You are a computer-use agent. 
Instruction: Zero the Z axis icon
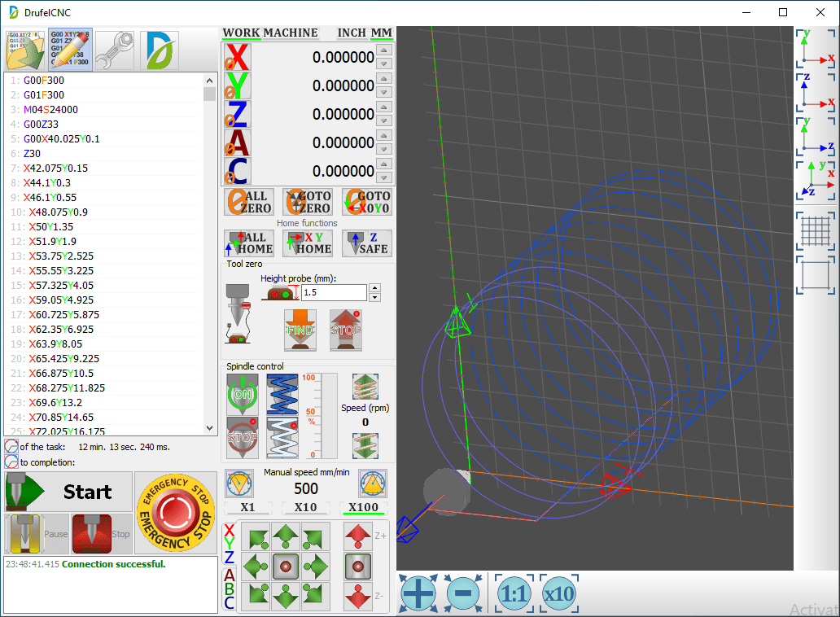[x=237, y=113]
